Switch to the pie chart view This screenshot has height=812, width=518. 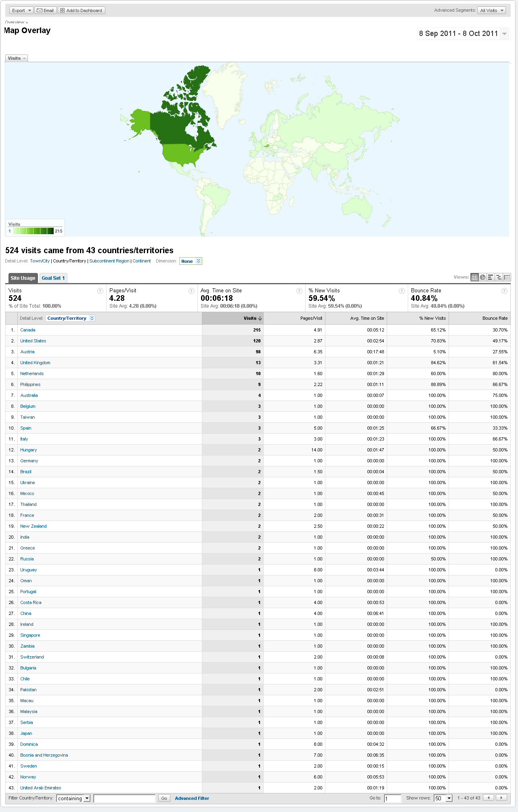(x=482, y=277)
